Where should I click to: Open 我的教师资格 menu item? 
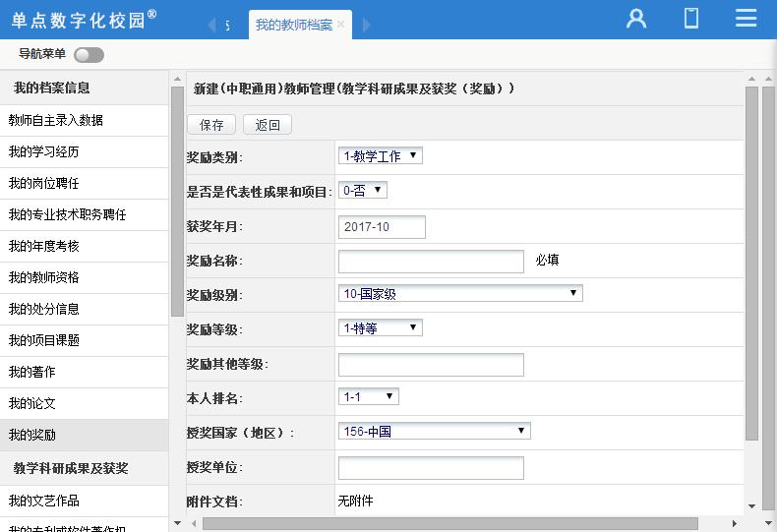coord(85,278)
